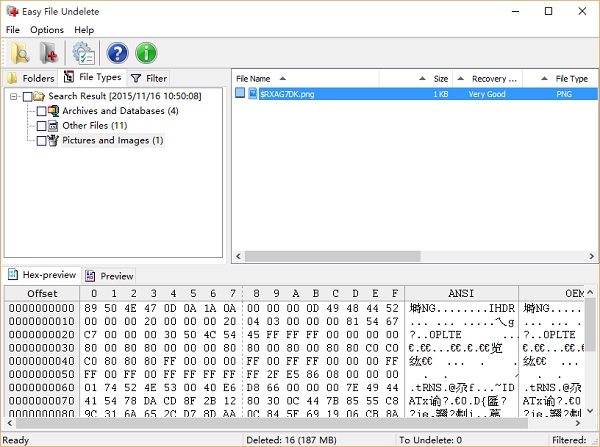Open the Help menu
Screen dimensions: 600x447
pos(84,30)
